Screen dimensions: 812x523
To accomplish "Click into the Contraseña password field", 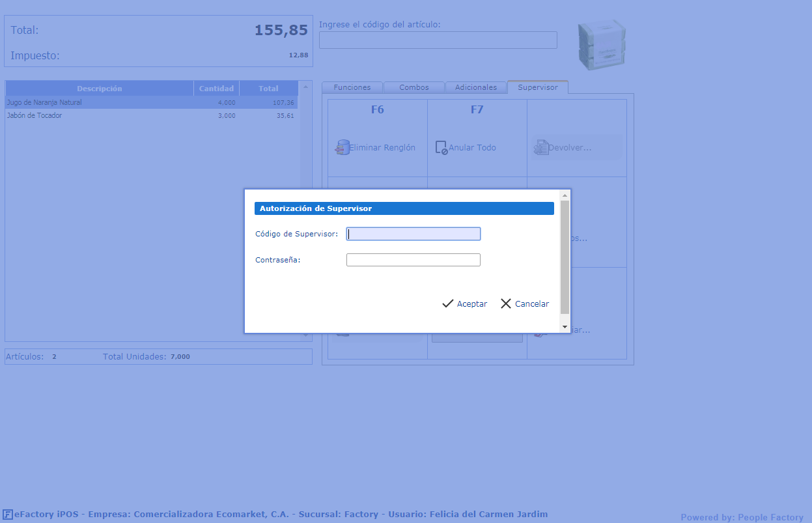I will click(x=413, y=260).
